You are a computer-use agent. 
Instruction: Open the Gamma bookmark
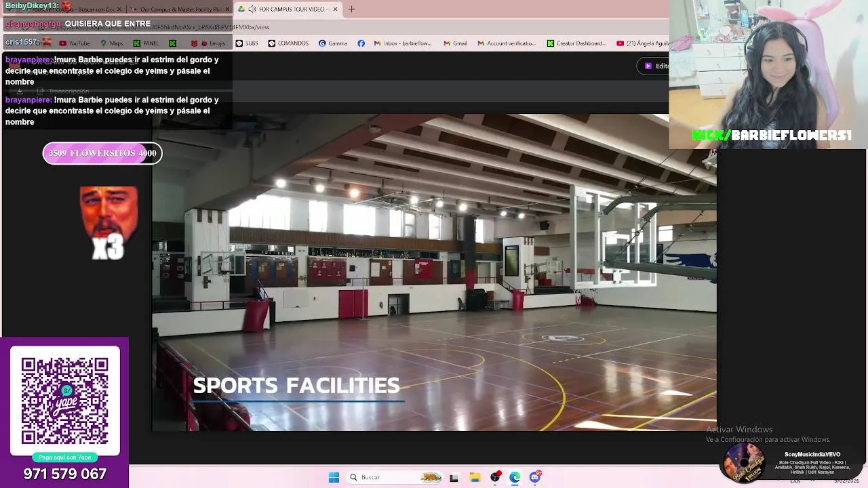click(332, 43)
